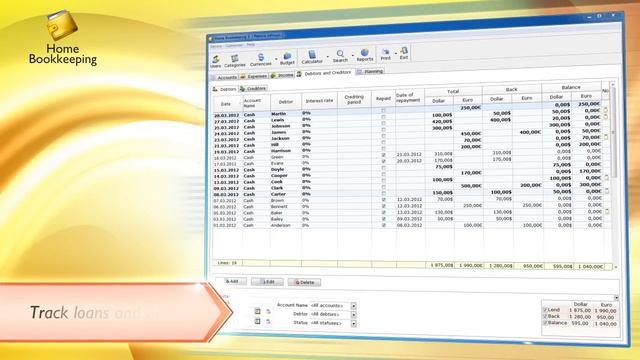Select the Cooper debtor row
Viewport: 640px width, 360px height.
tap(408, 173)
